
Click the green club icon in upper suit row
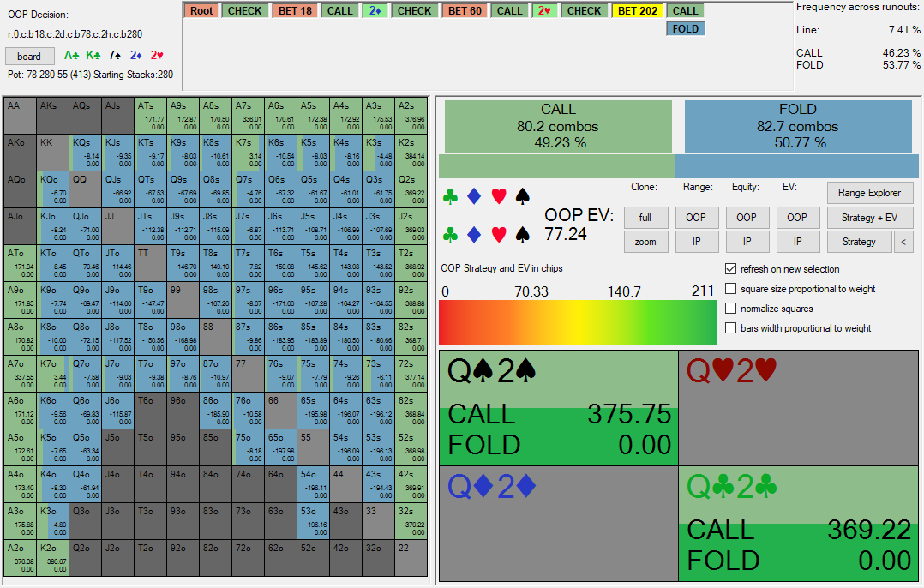pyautogui.click(x=451, y=197)
